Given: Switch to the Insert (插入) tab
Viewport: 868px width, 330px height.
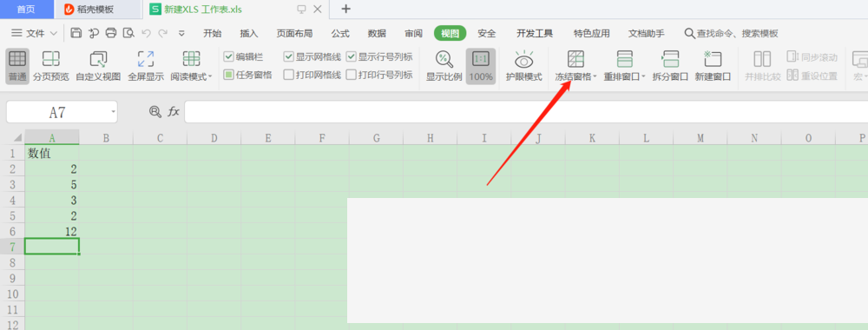Looking at the screenshot, I should (249, 33).
